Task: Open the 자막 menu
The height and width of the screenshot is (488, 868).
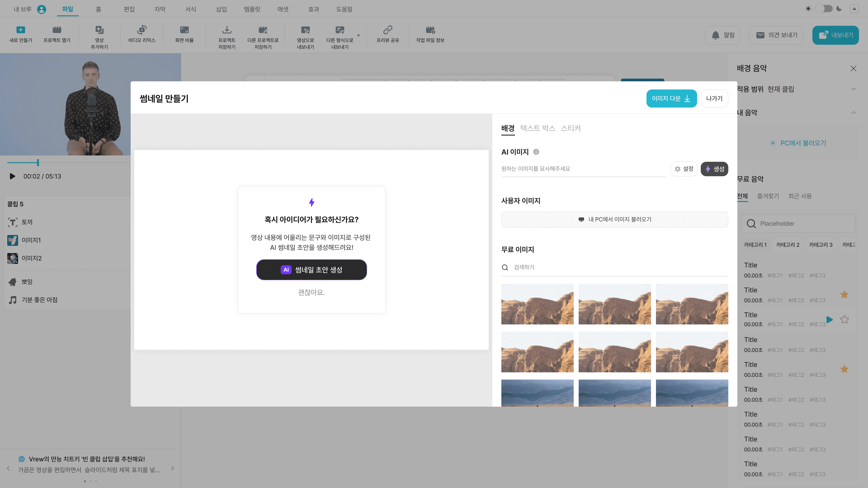Action: (x=160, y=9)
